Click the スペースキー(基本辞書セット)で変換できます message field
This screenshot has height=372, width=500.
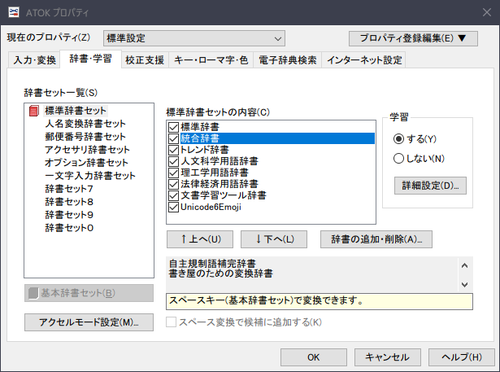tap(319, 301)
